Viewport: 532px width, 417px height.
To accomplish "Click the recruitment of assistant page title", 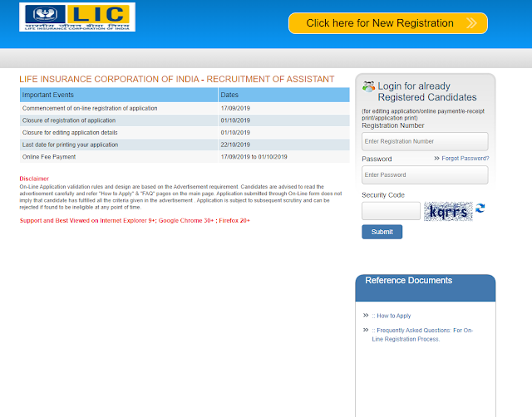I will pos(177,79).
